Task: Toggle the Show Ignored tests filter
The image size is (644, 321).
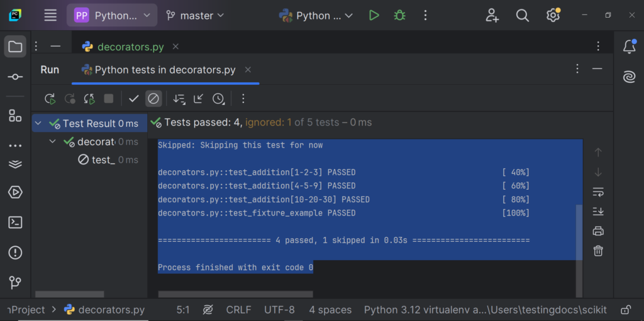Action: pos(153,99)
